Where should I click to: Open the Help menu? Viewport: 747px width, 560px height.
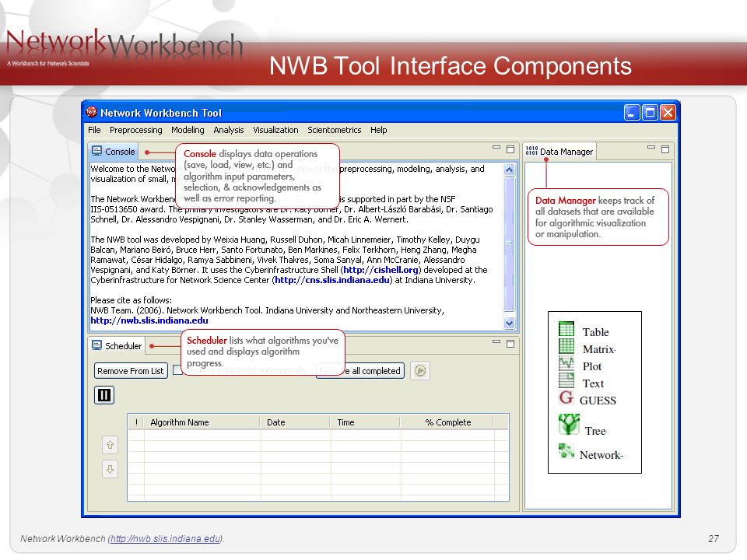(379, 130)
